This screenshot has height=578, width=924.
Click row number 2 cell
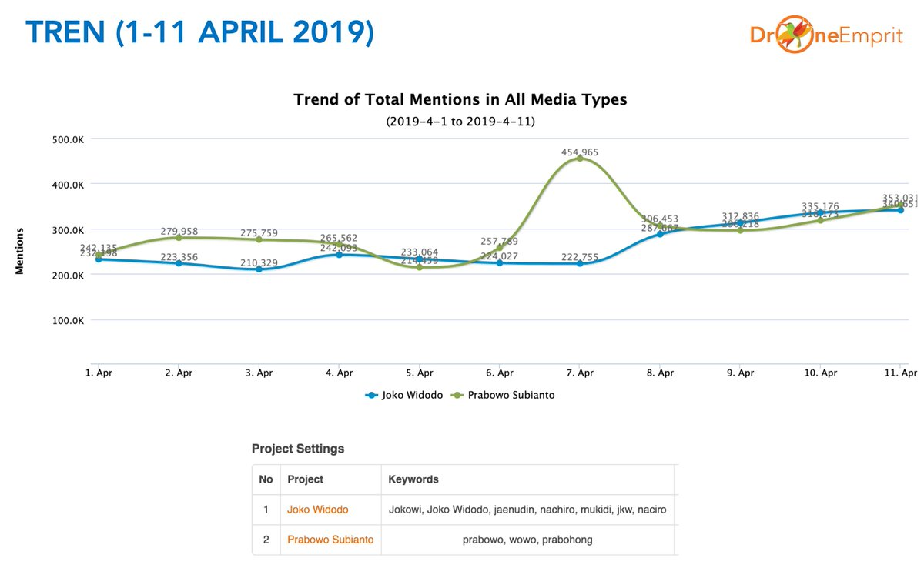tap(266, 540)
